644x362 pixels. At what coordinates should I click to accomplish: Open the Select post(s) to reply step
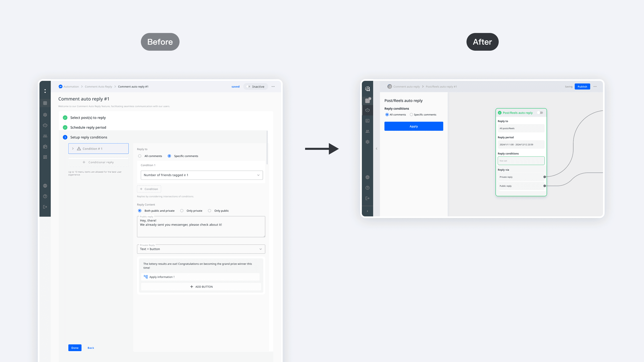tap(88, 118)
